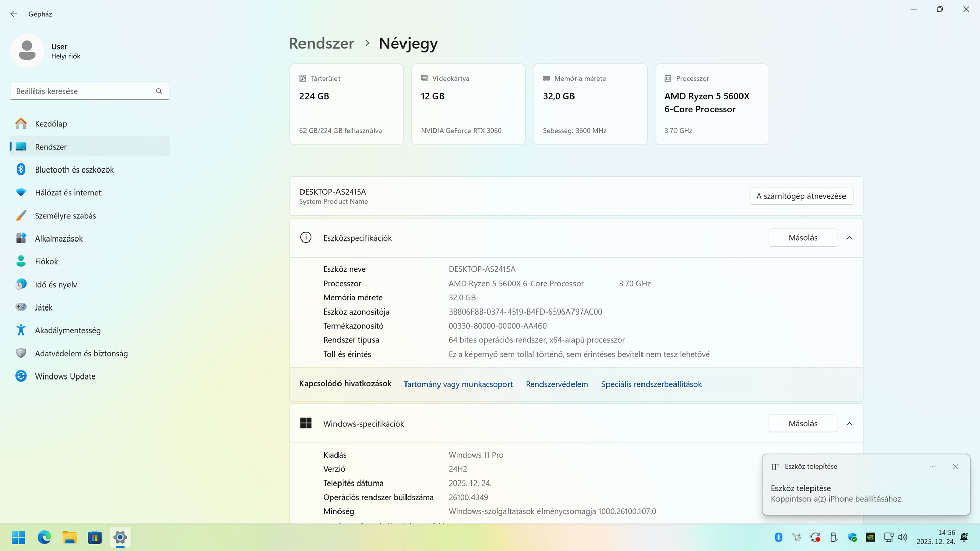Open the Bluetooth és eszközök section
980x551 pixels.
tap(74, 169)
